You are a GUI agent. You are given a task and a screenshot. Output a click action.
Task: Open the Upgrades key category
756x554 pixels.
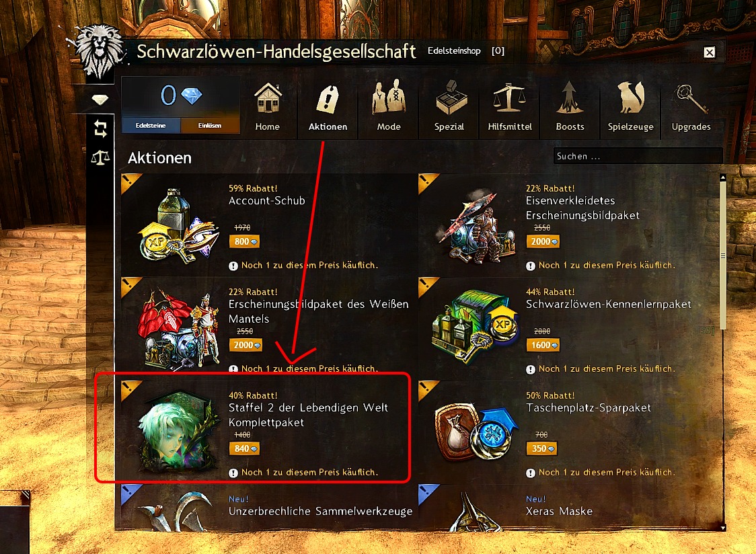(x=691, y=107)
